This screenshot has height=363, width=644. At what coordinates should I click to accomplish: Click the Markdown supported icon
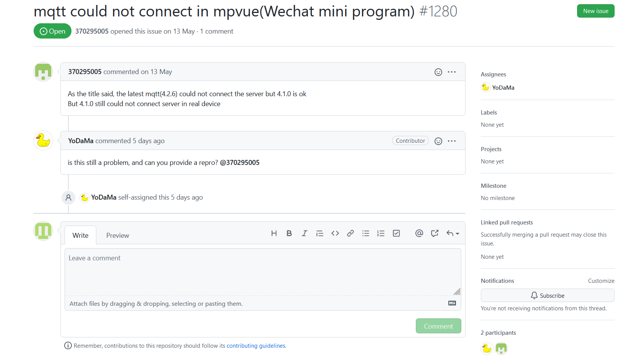coord(452,303)
